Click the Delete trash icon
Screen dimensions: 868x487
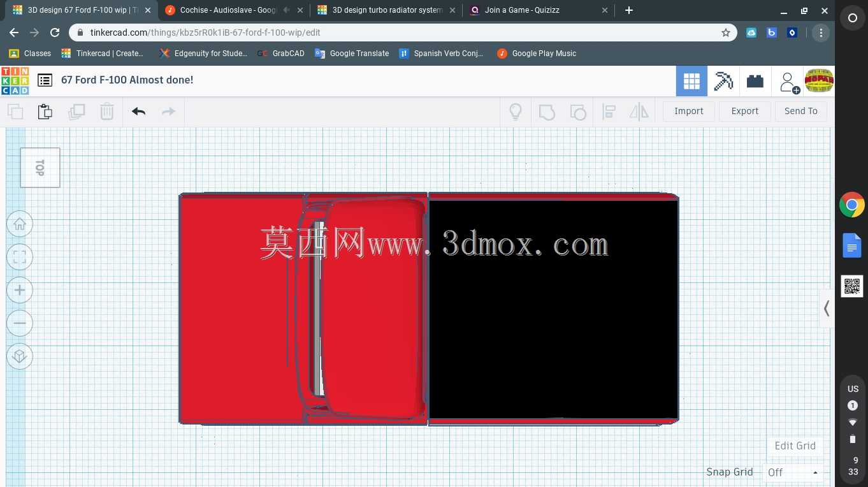pyautogui.click(x=107, y=112)
